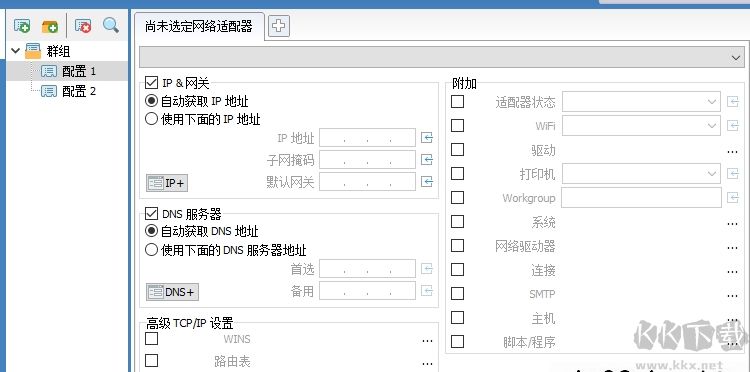The image size is (750, 372).
Task: Collapse the 群组 tree node
Action: (15, 51)
